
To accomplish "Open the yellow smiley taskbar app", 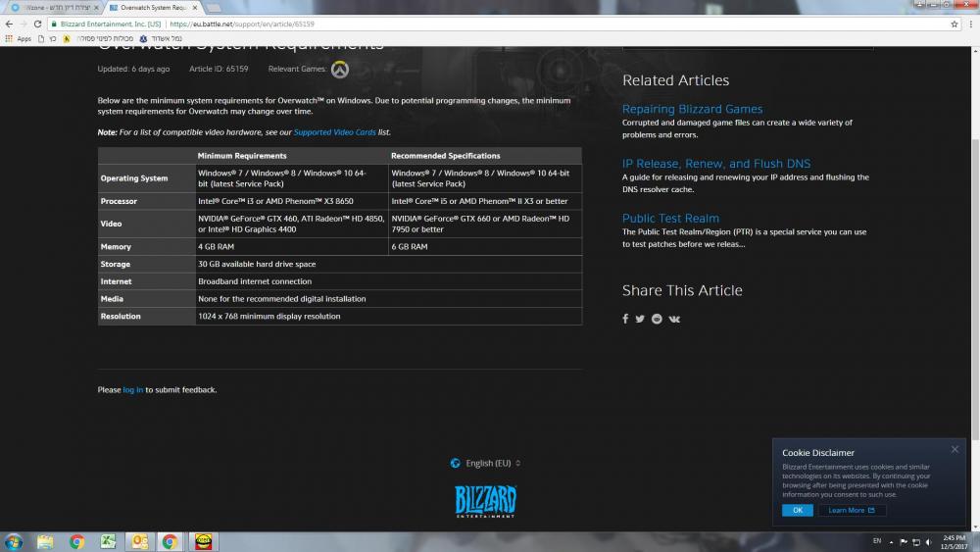I will (203, 541).
